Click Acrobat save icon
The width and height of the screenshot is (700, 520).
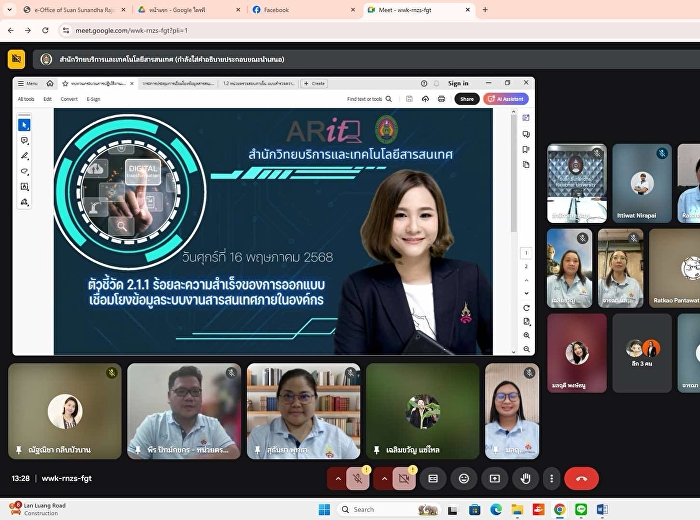click(x=409, y=99)
